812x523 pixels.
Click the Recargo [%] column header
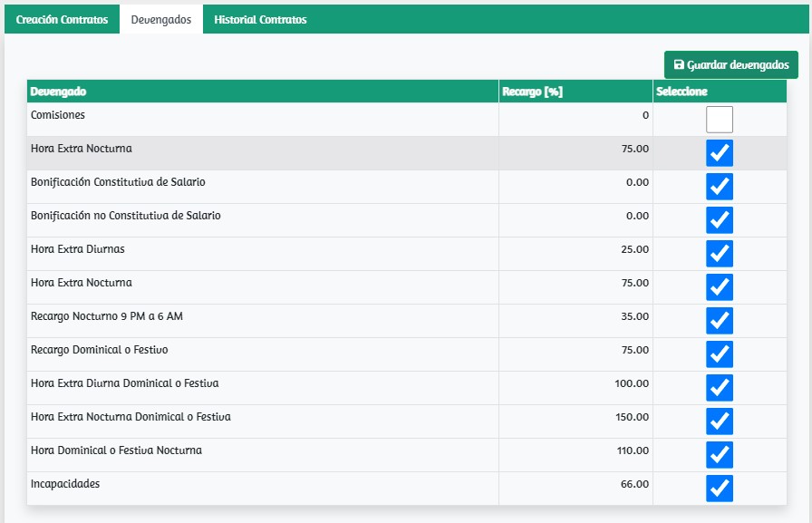coord(532,92)
